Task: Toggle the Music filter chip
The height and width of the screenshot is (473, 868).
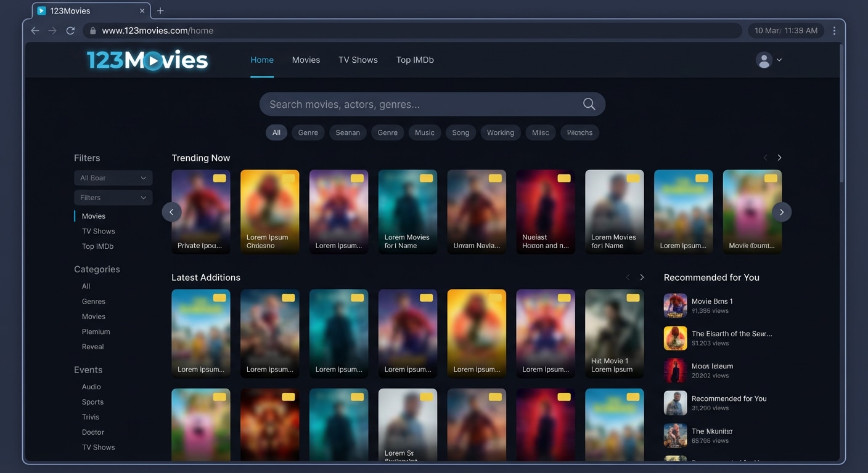Action: click(424, 132)
